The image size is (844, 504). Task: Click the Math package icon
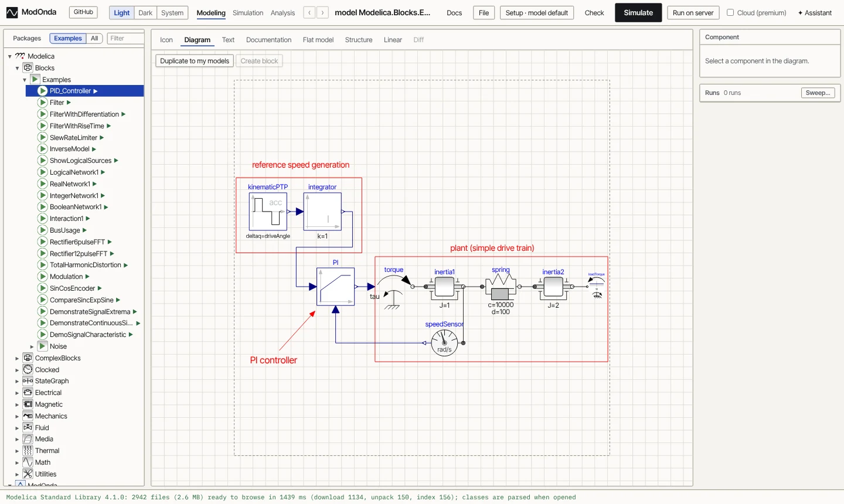tap(28, 462)
